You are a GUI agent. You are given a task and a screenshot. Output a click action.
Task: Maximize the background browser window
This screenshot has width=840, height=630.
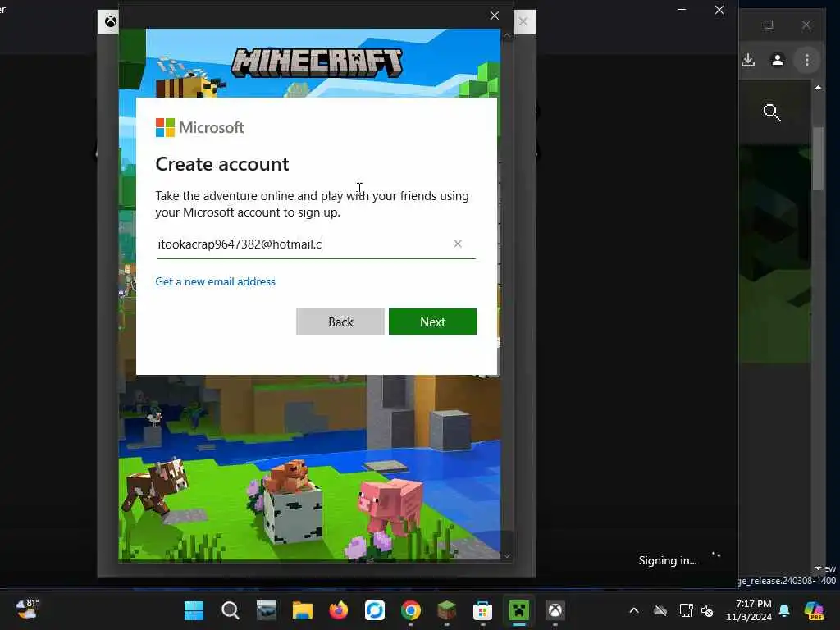pyautogui.click(x=769, y=25)
